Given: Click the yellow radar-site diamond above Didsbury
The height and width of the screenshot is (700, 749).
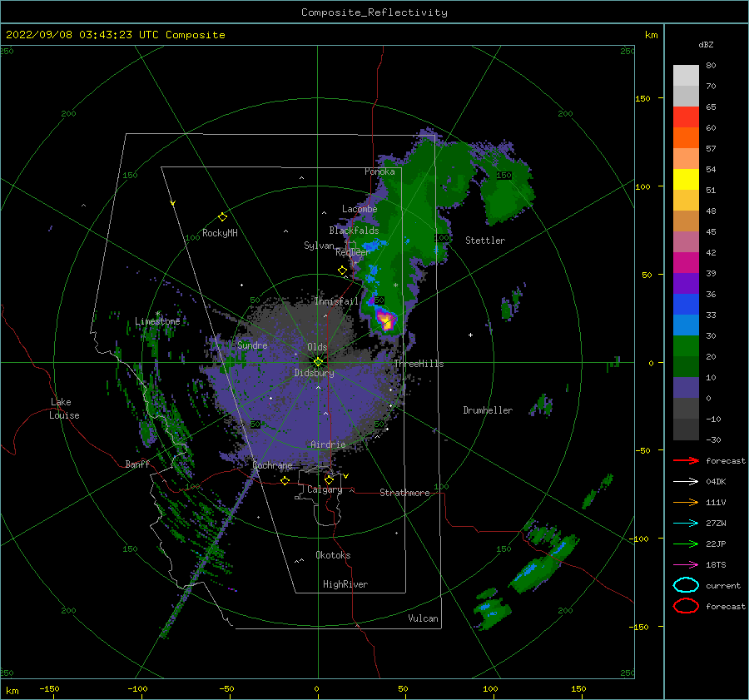Looking at the screenshot, I should coord(318,362).
